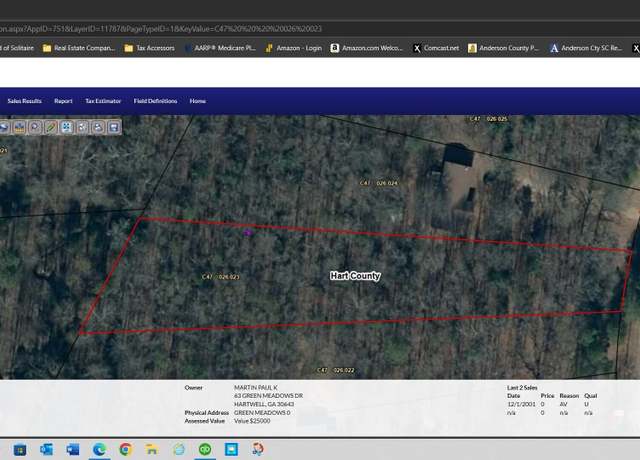Screen dimensions: 640x460
Task: Open the Real Estate Compan... bookmark folder
Action: coord(79,48)
